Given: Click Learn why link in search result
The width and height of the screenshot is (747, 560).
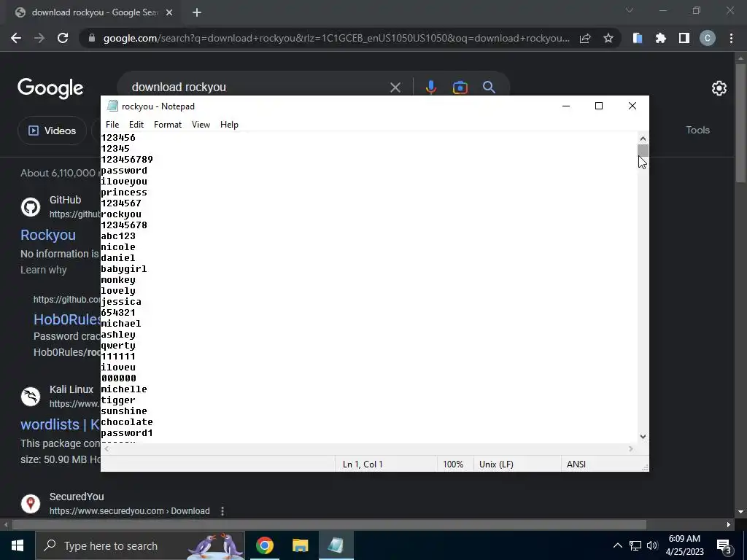Looking at the screenshot, I should [x=43, y=270].
